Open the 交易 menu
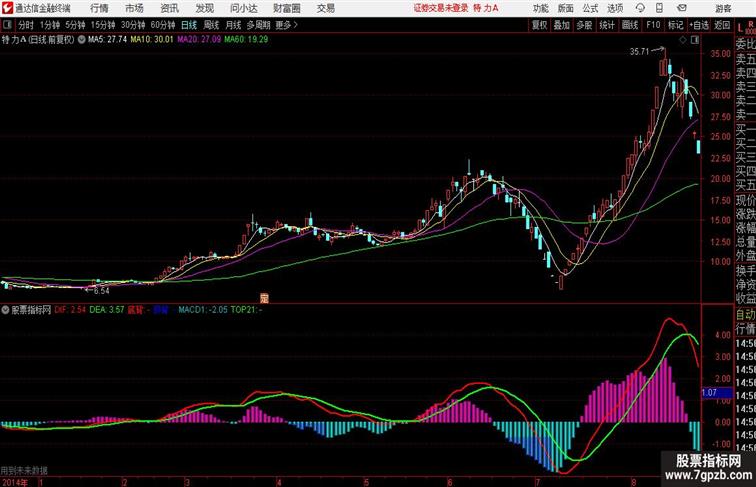Screen dimensions: 756x487 click(x=325, y=8)
